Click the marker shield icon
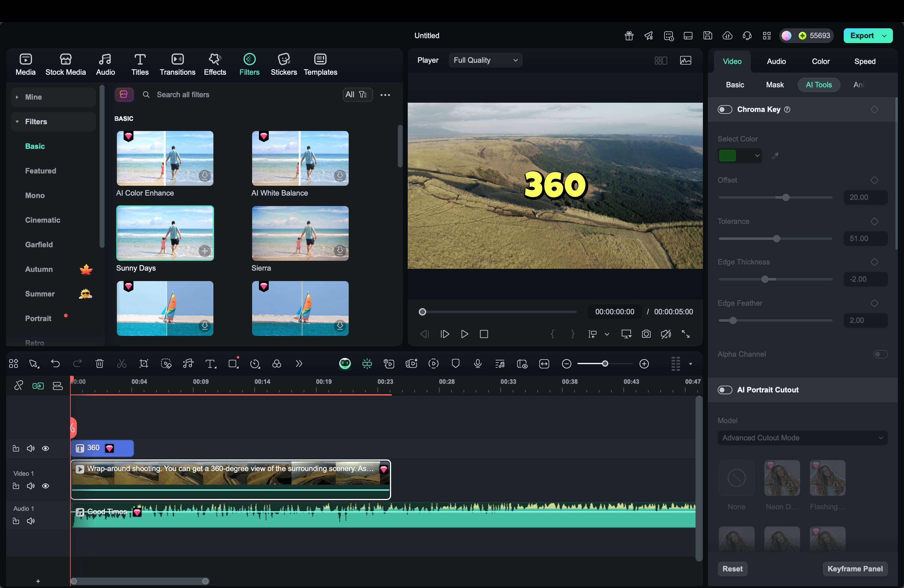 tap(455, 364)
